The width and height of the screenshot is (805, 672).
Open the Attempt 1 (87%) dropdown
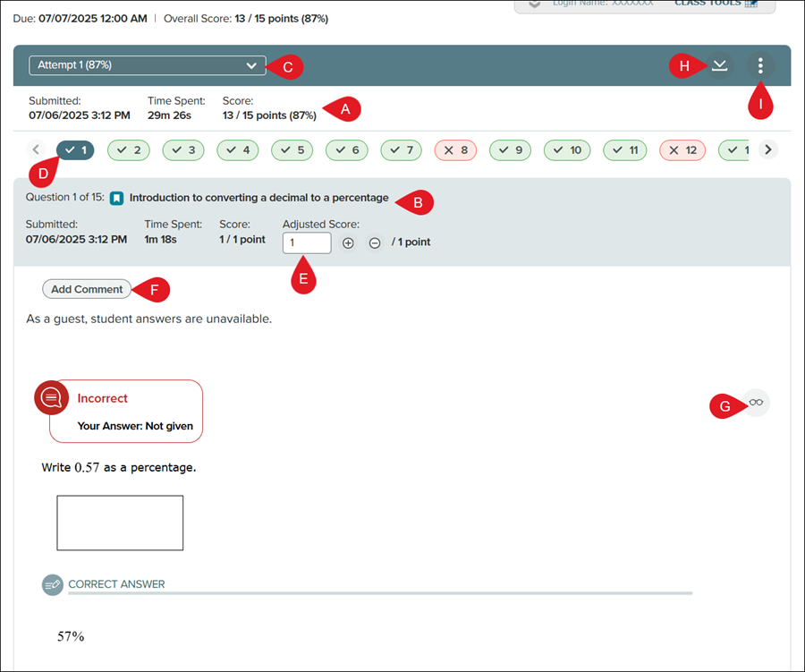pos(148,65)
